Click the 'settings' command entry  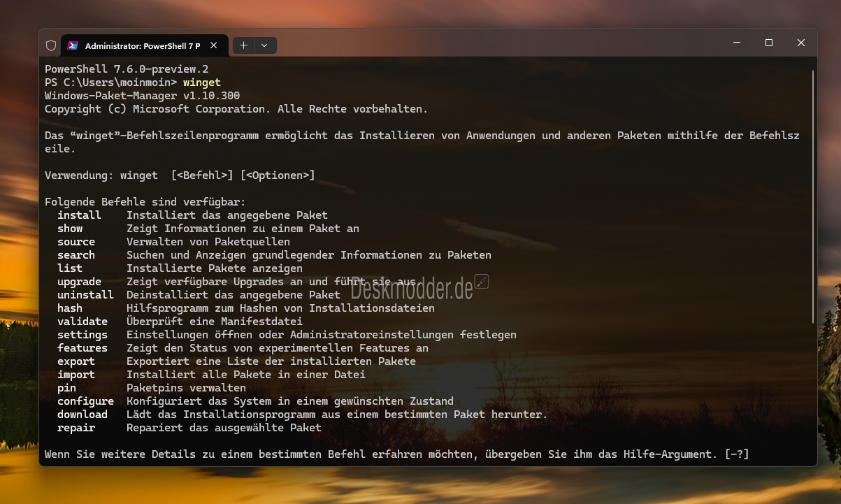pyautogui.click(x=82, y=335)
